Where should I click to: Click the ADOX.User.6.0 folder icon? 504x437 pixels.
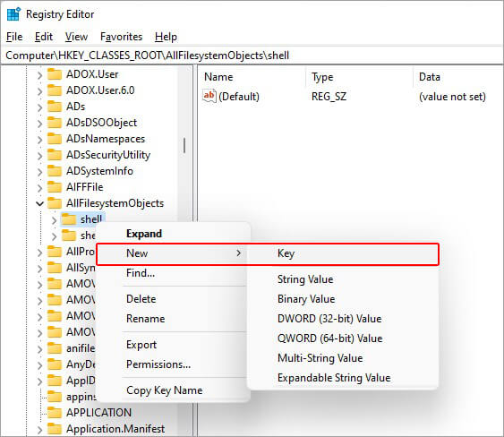point(55,90)
